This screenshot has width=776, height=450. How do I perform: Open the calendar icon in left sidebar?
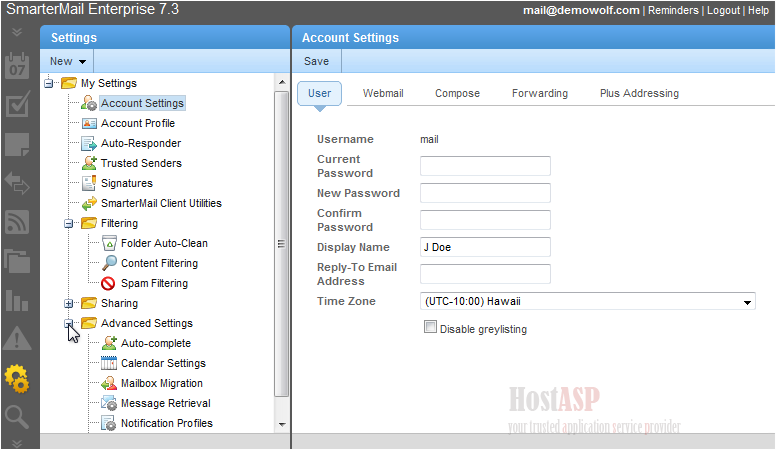(17, 66)
